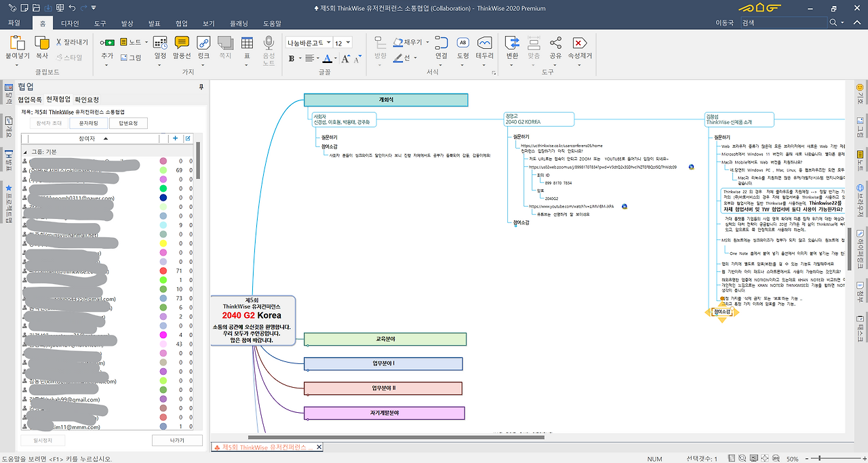The width and height of the screenshot is (868, 463).
Task: Click the 교육분야 topic node
Action: [386, 338]
